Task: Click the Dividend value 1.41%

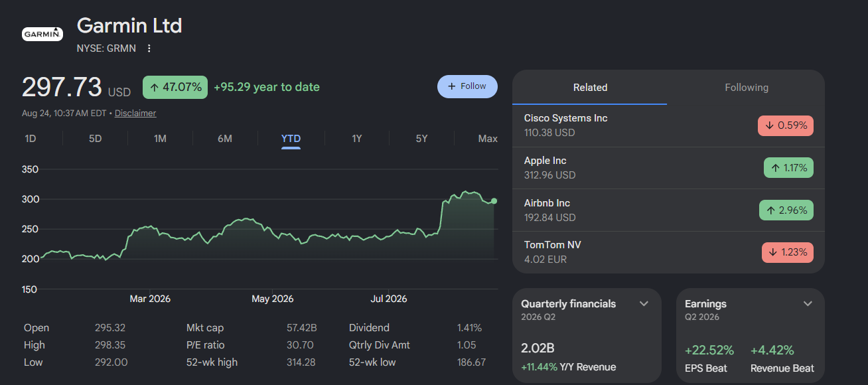Action: pos(469,328)
